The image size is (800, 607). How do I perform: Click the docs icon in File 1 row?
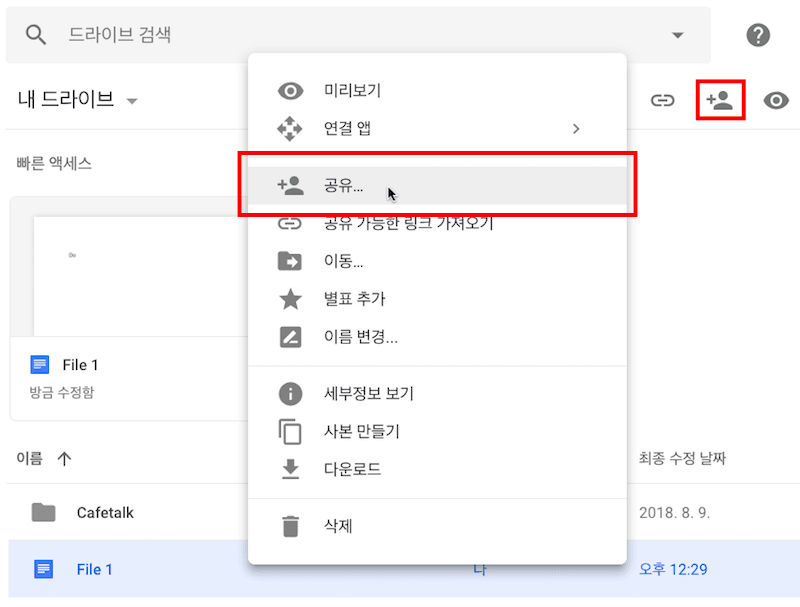click(x=43, y=569)
